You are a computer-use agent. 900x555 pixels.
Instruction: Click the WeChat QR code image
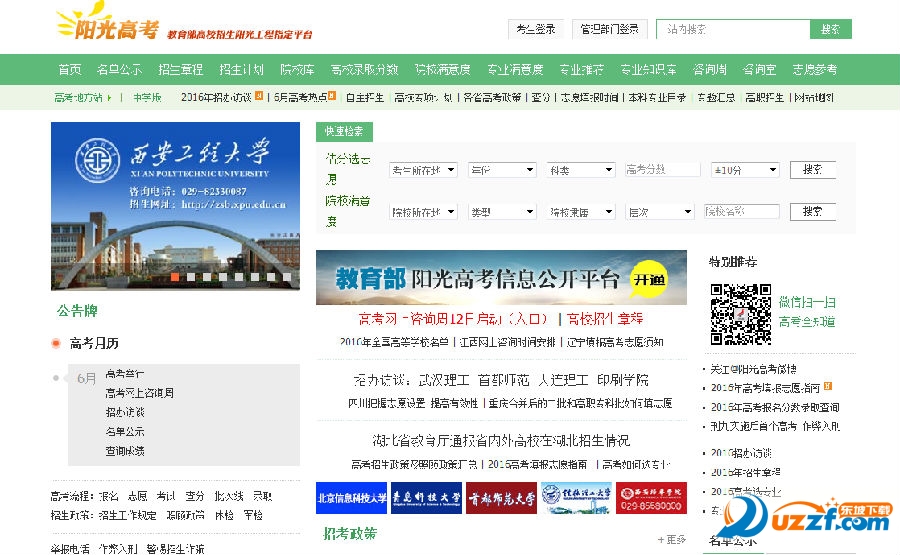coord(740,314)
